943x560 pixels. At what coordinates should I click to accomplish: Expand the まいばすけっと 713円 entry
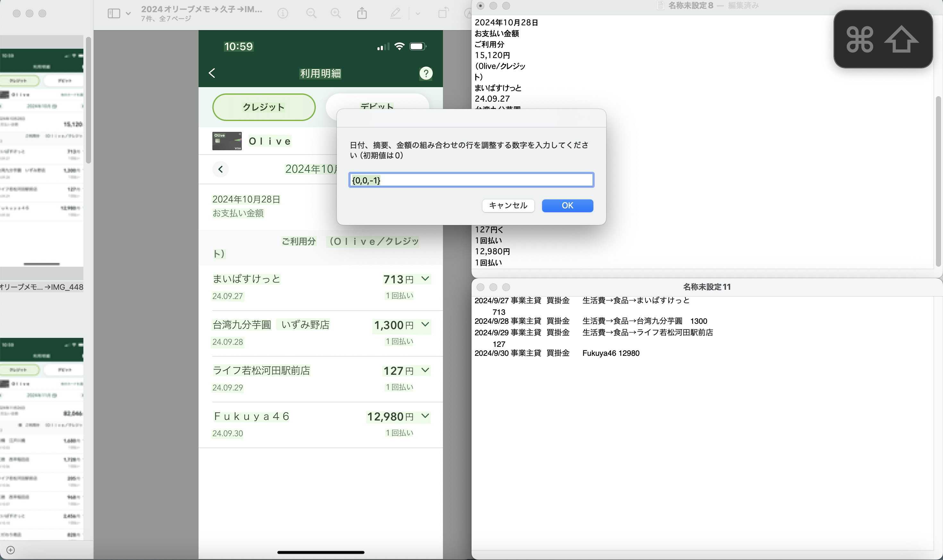[425, 279]
